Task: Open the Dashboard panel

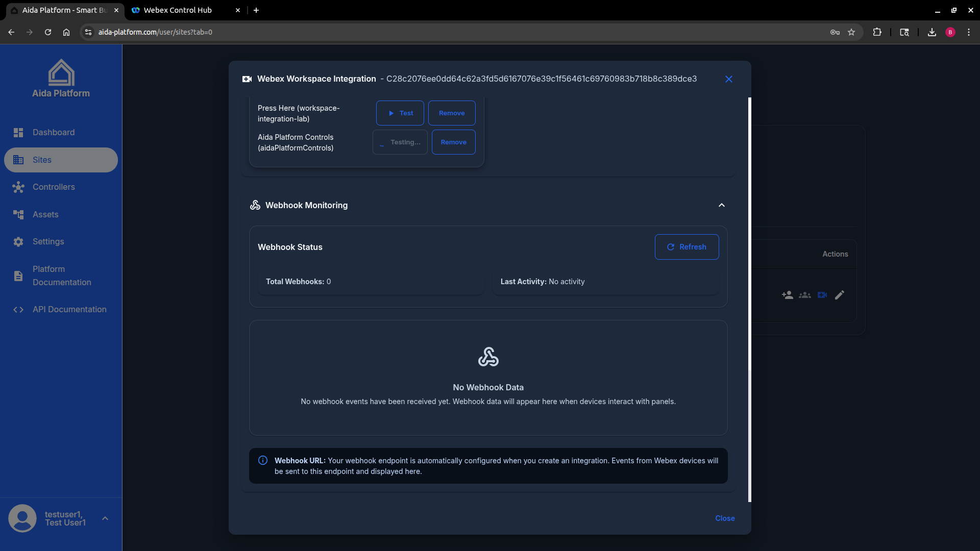Action: [x=53, y=132]
